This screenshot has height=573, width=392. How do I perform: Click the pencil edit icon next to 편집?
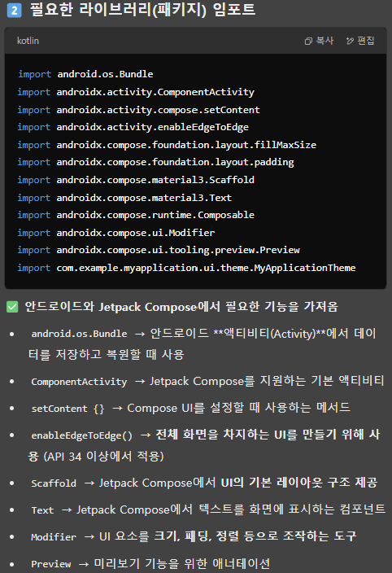(350, 41)
